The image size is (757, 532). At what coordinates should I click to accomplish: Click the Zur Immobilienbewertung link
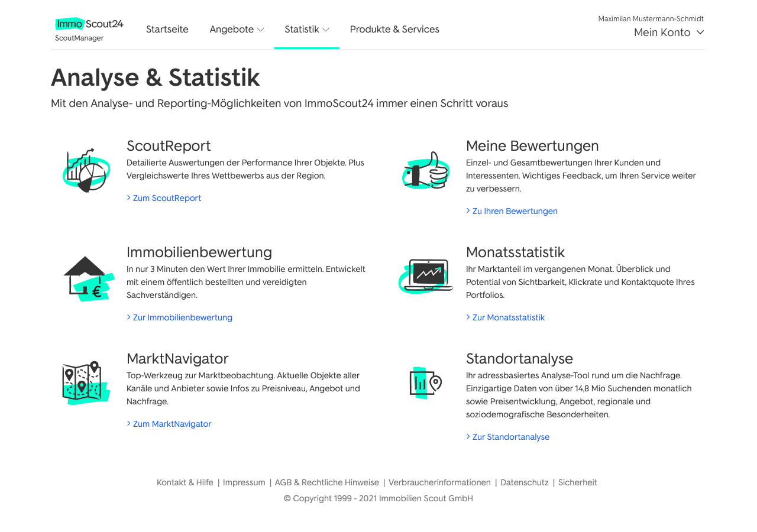click(182, 317)
